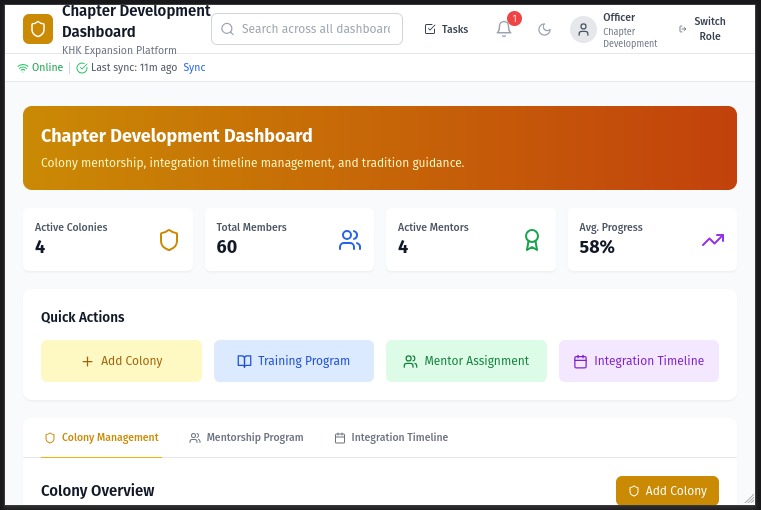The height and width of the screenshot is (510, 761).
Task: Click the Officer user avatar icon
Action: click(583, 30)
